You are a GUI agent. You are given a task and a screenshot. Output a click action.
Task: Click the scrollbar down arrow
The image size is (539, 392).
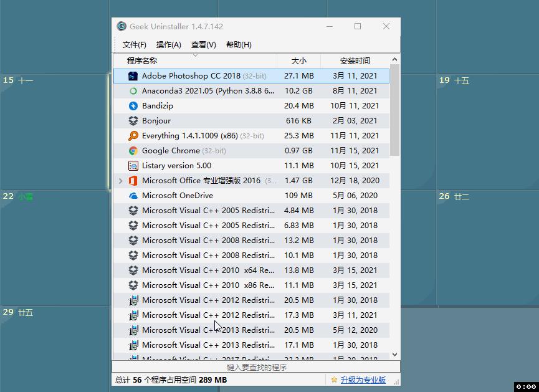point(394,355)
